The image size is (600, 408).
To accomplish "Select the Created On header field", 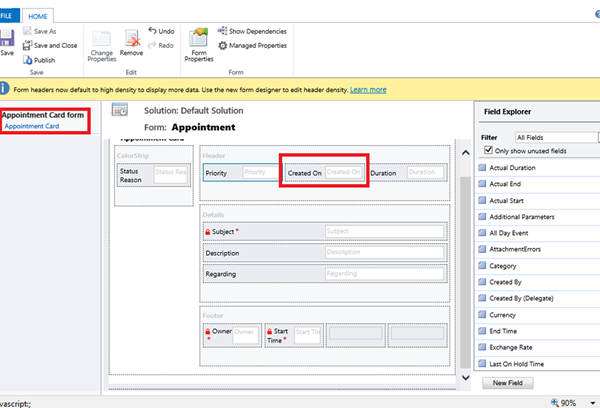I will click(324, 173).
